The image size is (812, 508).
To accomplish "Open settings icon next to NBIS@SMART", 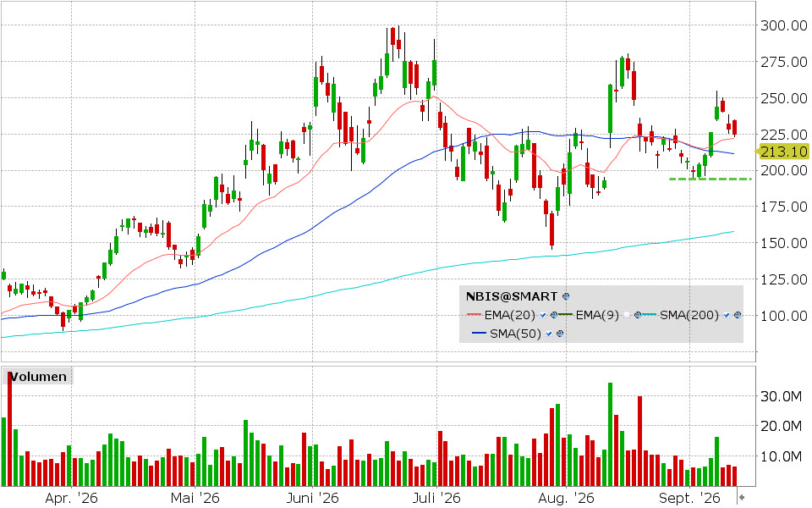I will pos(566,296).
